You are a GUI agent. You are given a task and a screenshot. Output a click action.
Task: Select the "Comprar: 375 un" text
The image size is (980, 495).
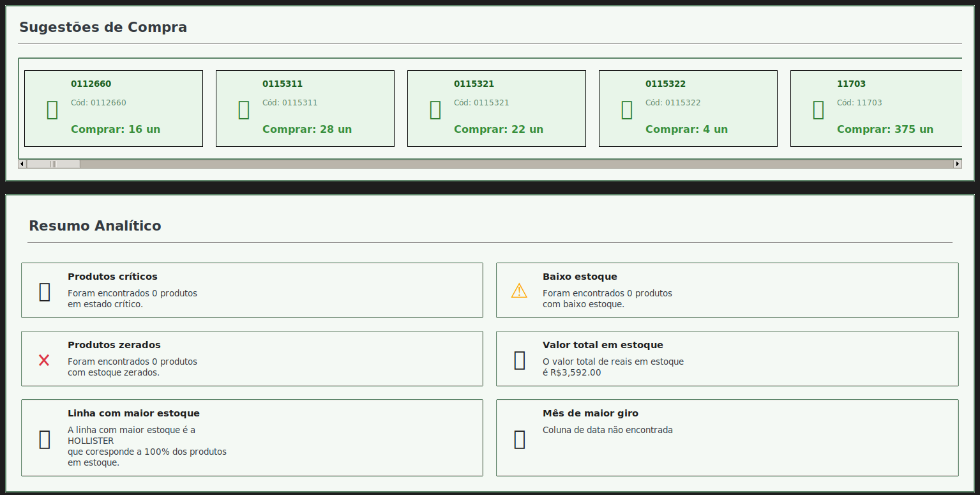pos(885,130)
